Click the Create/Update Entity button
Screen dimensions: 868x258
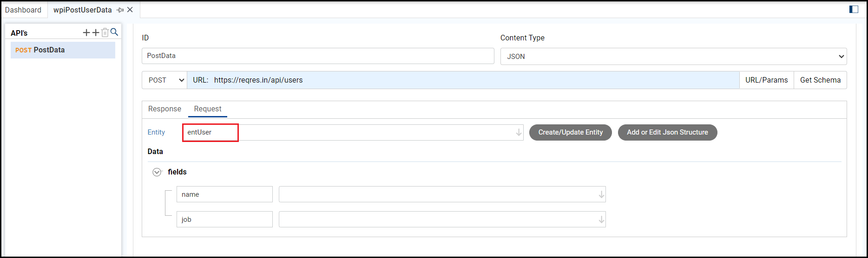570,132
